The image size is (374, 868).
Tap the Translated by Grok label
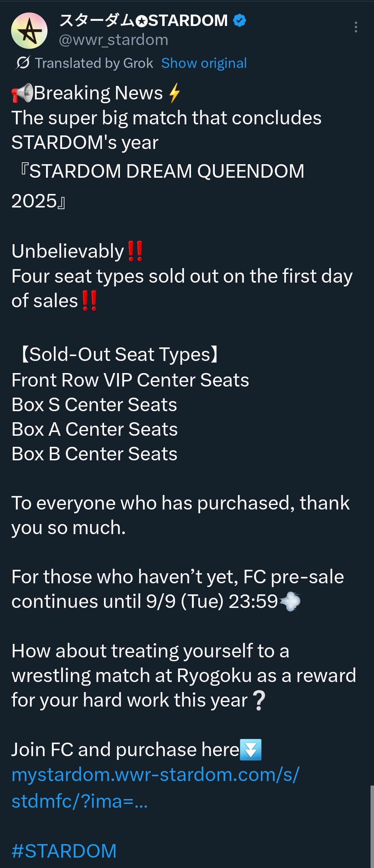pos(94,63)
